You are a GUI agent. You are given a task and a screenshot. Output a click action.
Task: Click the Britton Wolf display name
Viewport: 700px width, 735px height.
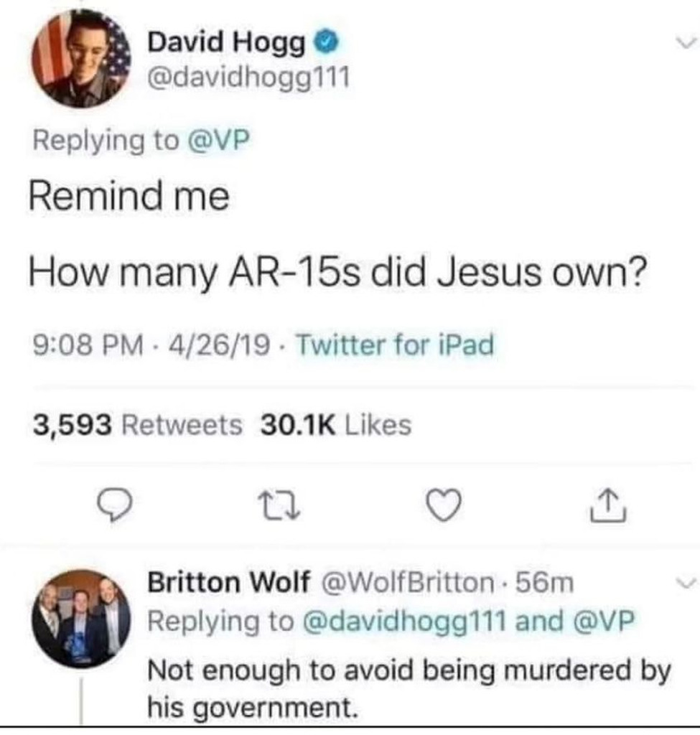(x=228, y=581)
